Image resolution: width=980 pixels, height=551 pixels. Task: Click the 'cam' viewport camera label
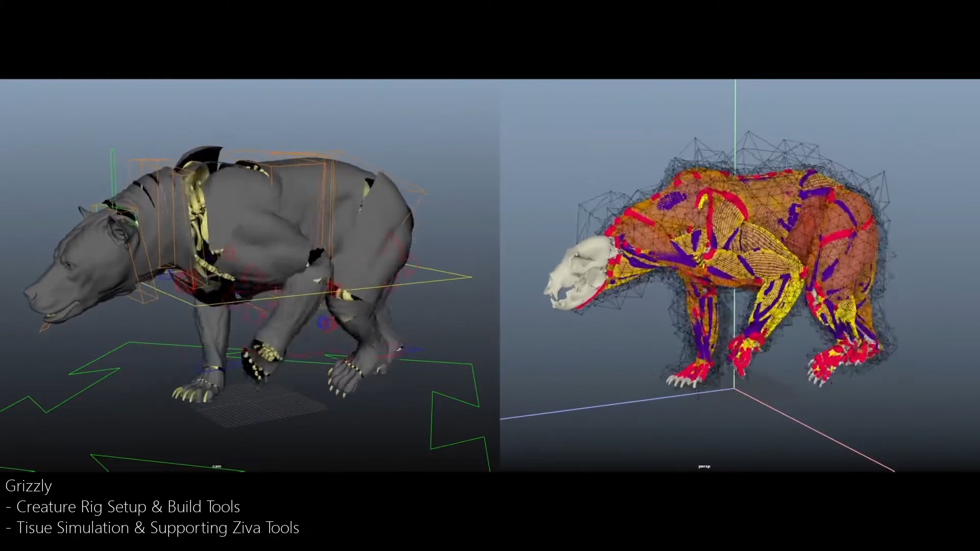click(217, 466)
